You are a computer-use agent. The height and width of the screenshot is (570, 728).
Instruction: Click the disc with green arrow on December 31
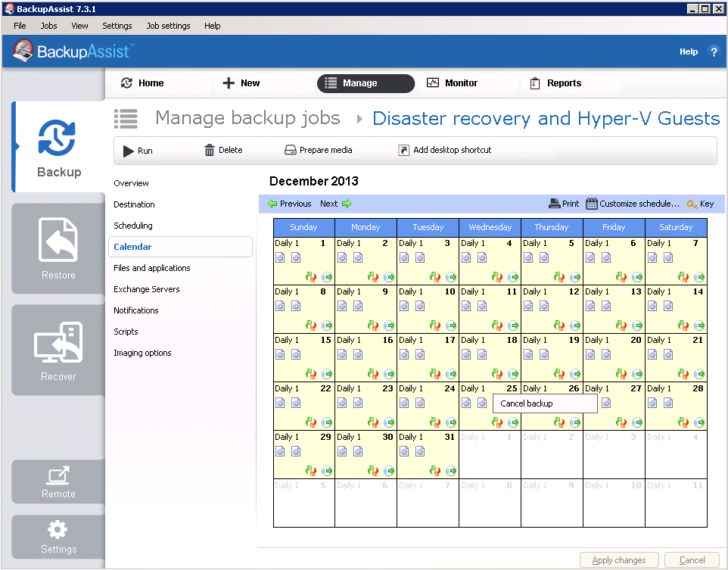coord(451,471)
